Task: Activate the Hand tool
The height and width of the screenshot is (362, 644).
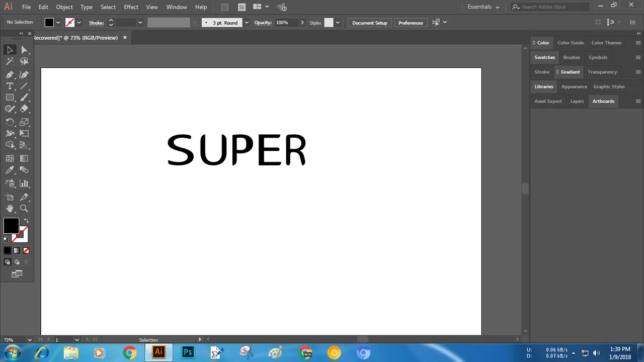Action: coord(10,208)
